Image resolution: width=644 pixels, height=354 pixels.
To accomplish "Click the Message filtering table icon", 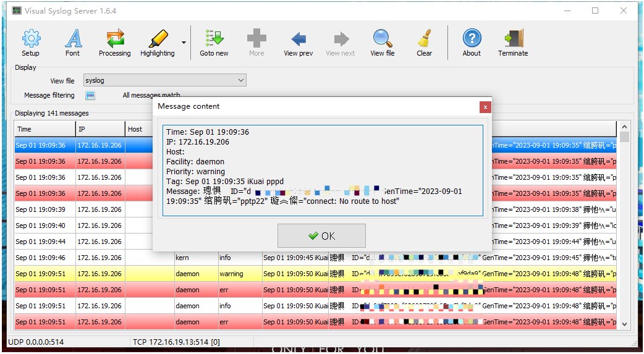I will 90,96.
